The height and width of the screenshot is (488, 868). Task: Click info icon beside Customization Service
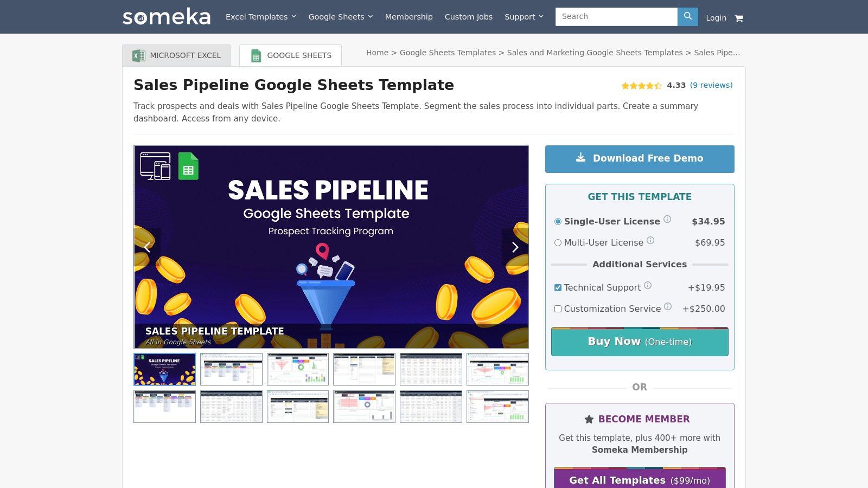668,306
